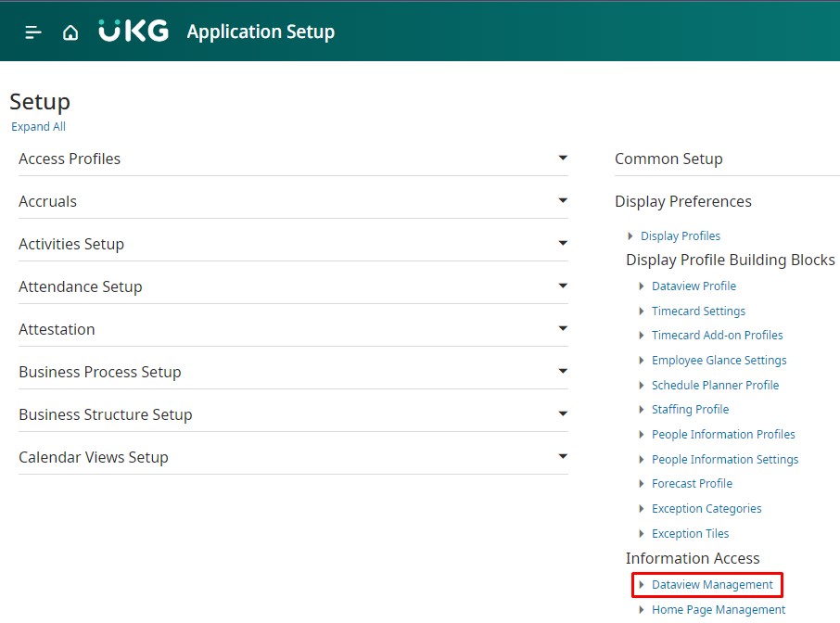Viewport: 840px width, 623px height.
Task: Go to the Home icon
Action: pyautogui.click(x=70, y=32)
